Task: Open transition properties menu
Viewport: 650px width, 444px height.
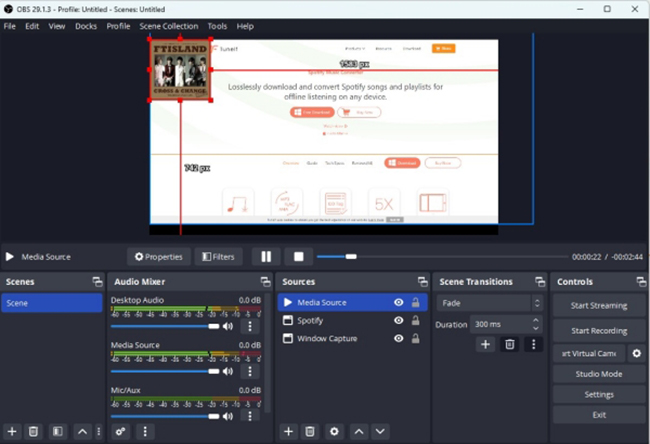Action: tap(534, 344)
